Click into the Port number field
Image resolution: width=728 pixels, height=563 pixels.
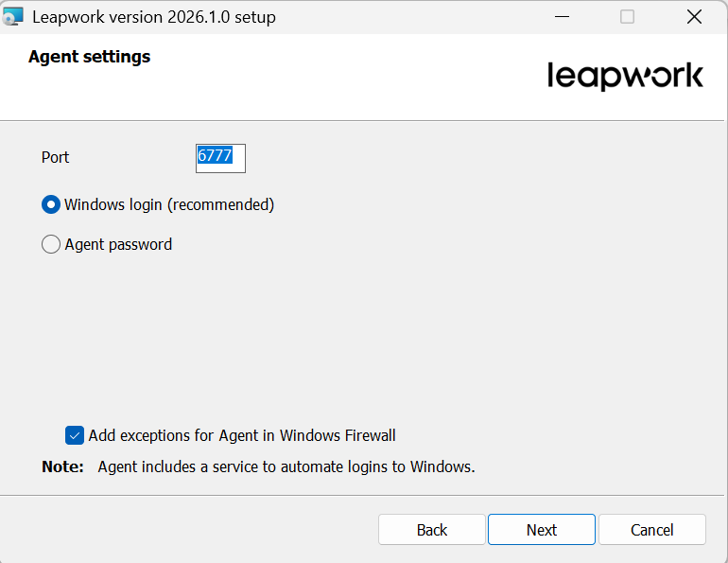pos(220,158)
